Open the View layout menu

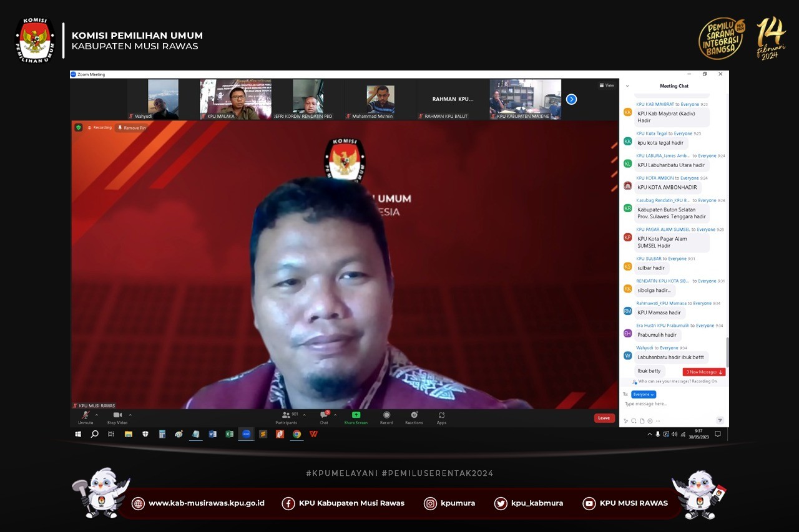pyautogui.click(x=607, y=85)
